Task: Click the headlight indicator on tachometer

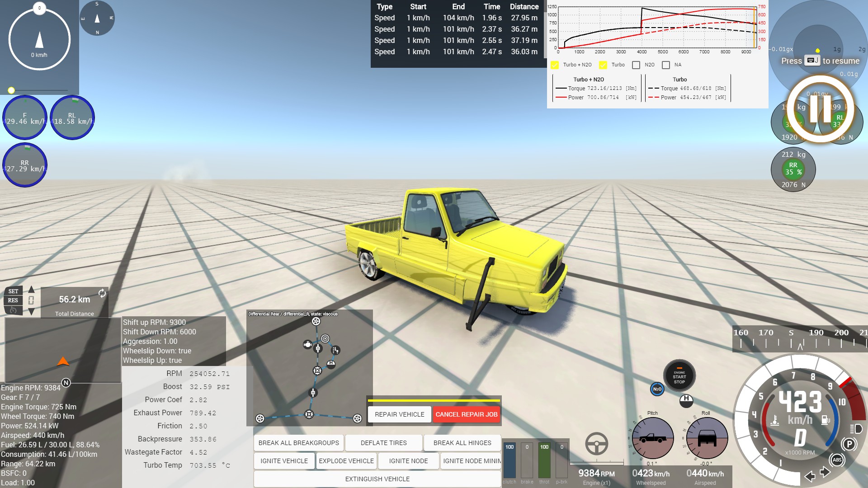Action: tap(856, 429)
